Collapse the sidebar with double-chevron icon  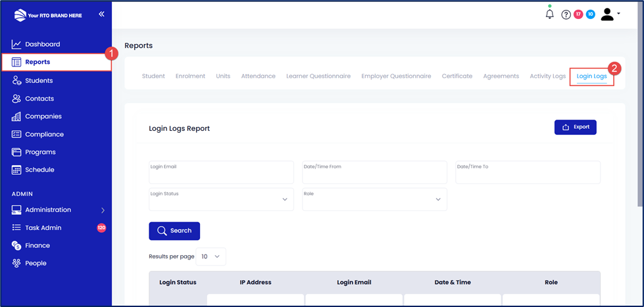click(x=101, y=14)
